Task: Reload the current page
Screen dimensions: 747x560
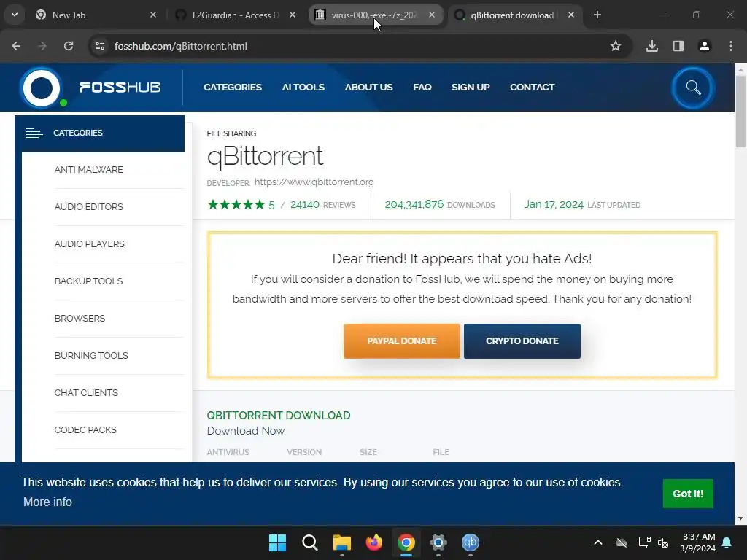Action: point(69,46)
